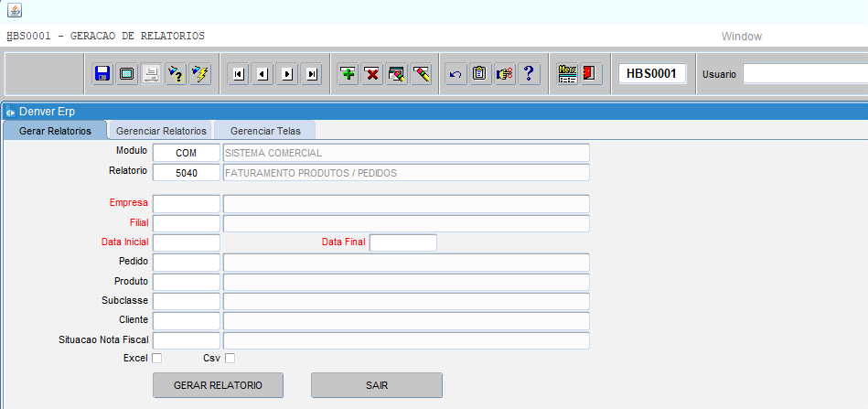
Task: Insert a new record with green plus
Action: tap(348, 74)
